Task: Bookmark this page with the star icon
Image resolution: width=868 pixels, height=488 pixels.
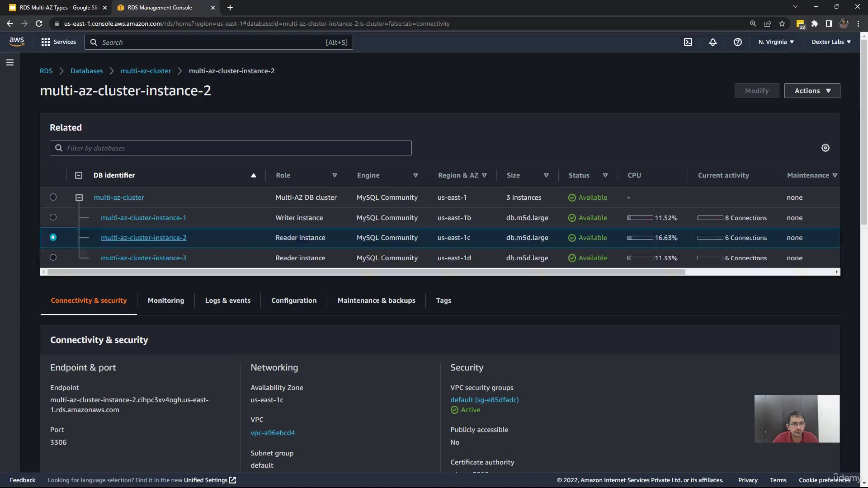Action: point(782,23)
